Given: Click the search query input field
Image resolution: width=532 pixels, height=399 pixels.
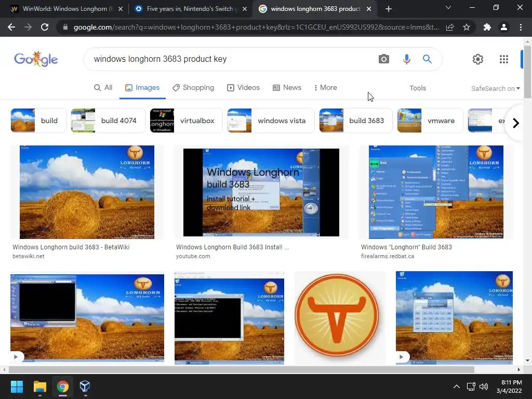Looking at the screenshot, I should pos(231,59).
